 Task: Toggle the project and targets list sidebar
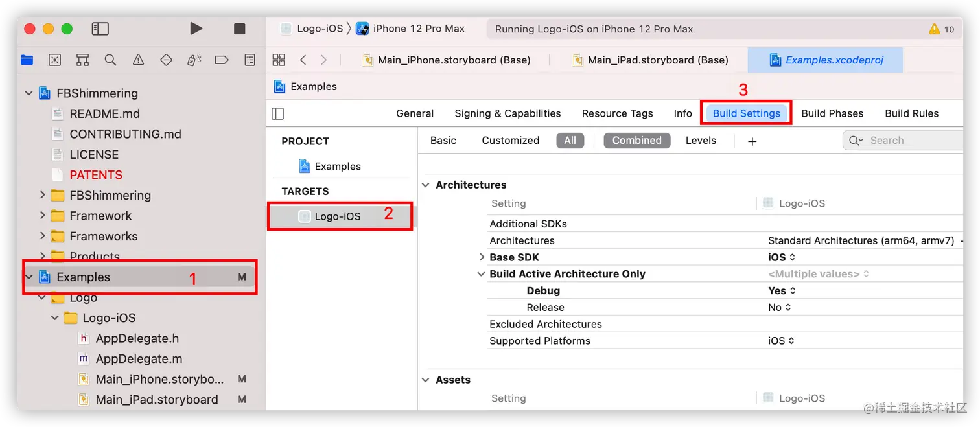(x=277, y=113)
